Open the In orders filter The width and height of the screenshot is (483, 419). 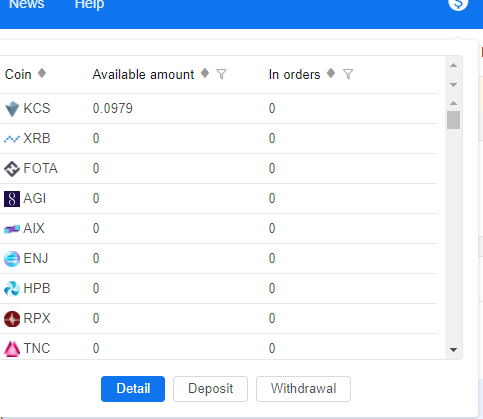pos(348,74)
